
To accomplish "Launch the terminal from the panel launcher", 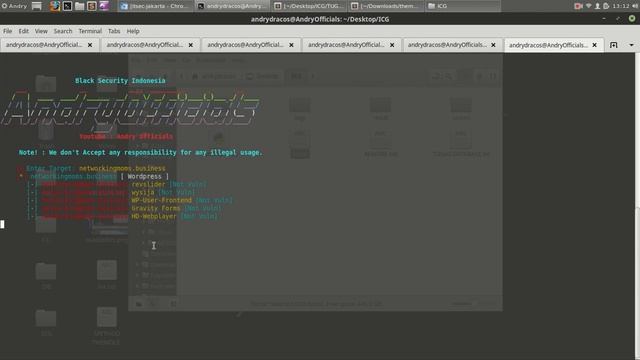I will 67,6.
